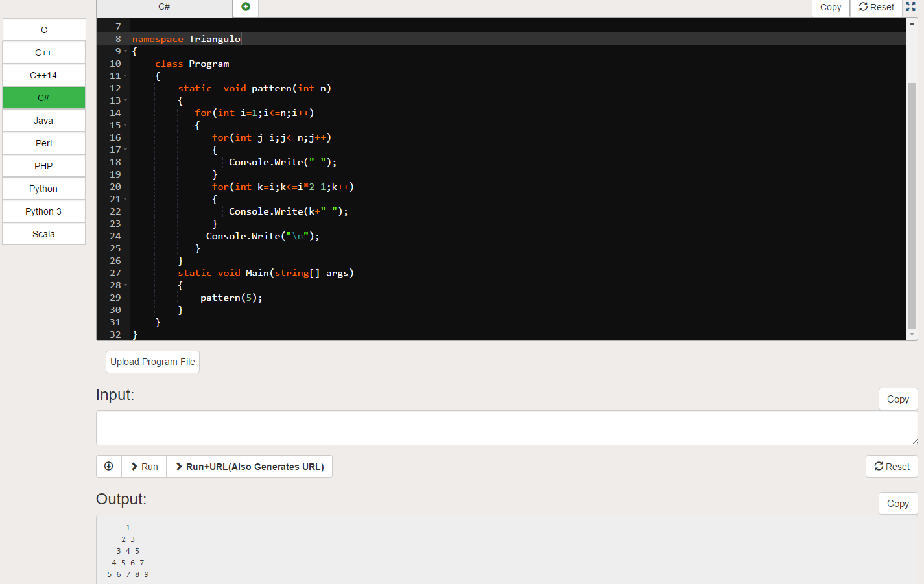Image resolution: width=924 pixels, height=584 pixels.
Task: Collapse the pattern method using fold arrow at line 13
Action: [124, 101]
